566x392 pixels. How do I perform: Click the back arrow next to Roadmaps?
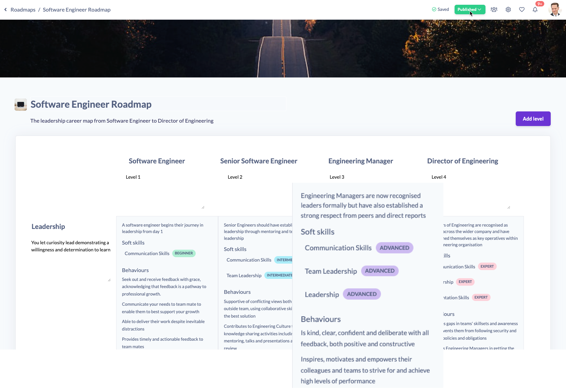point(5,10)
